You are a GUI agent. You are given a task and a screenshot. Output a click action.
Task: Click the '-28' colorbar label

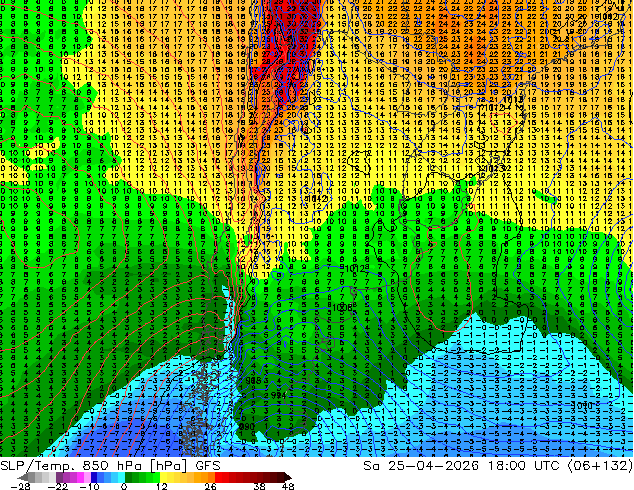point(19,486)
